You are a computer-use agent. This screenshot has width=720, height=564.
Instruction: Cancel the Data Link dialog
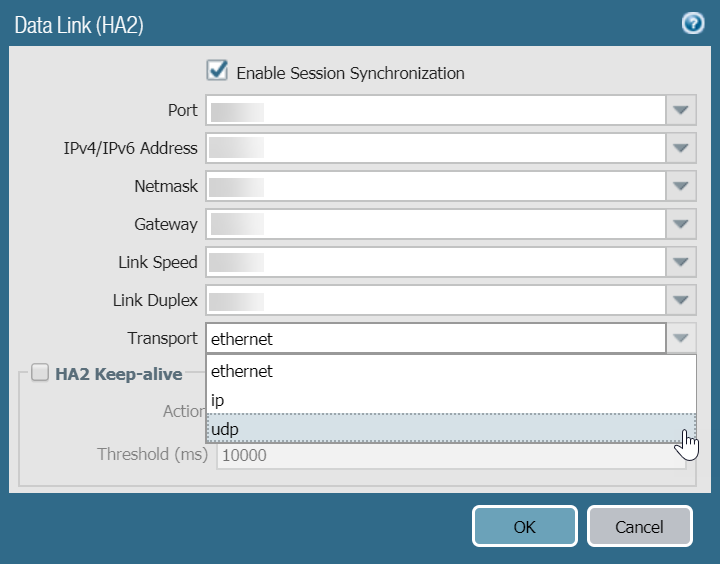(640, 526)
